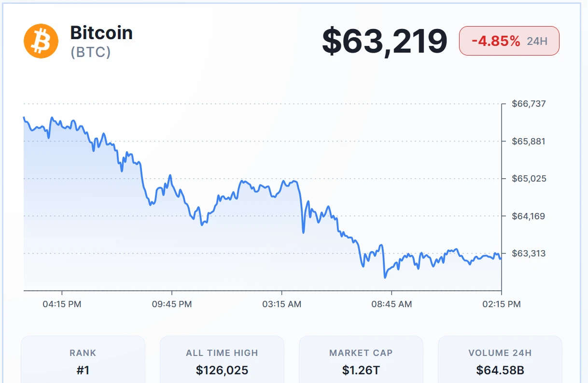588x383 pixels.
Task: Click the $66,737 y-axis price label
Action: pos(529,104)
